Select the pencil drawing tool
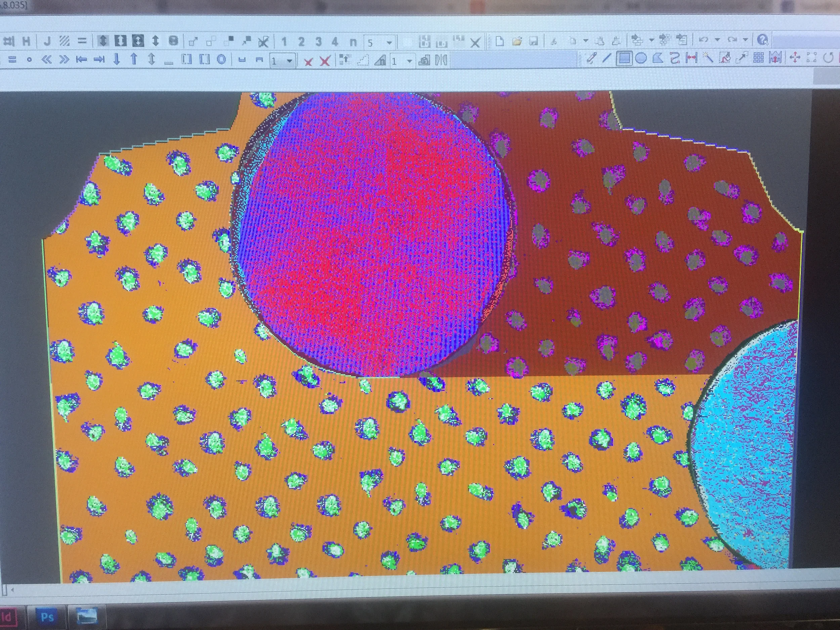Screen dimensions: 840x630 coord(591,58)
